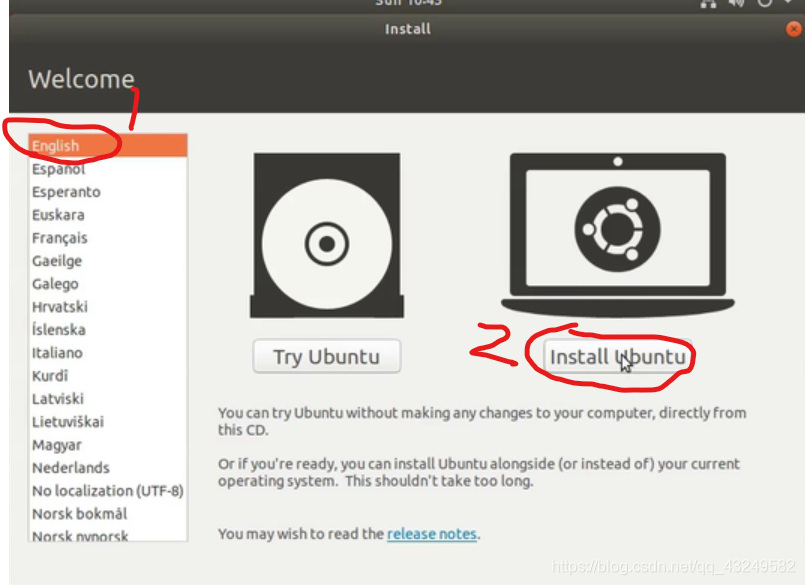Select No localization (UTF-8) entry
The image size is (805, 585).
[108, 491]
